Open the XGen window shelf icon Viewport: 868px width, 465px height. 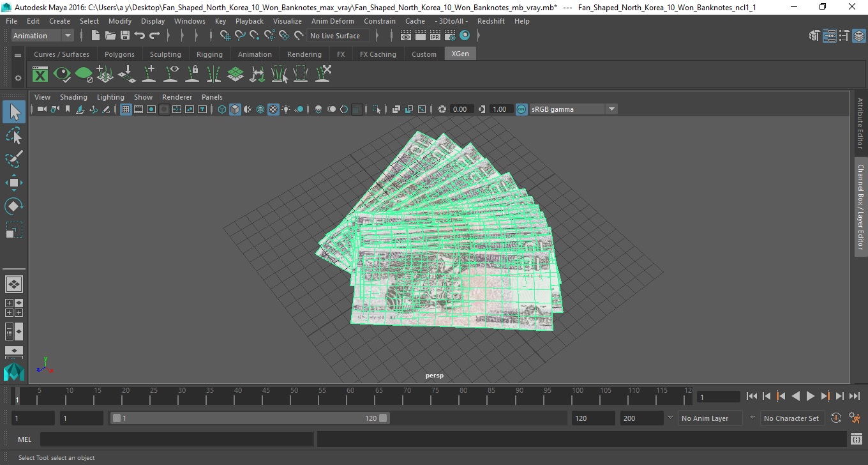(x=40, y=74)
